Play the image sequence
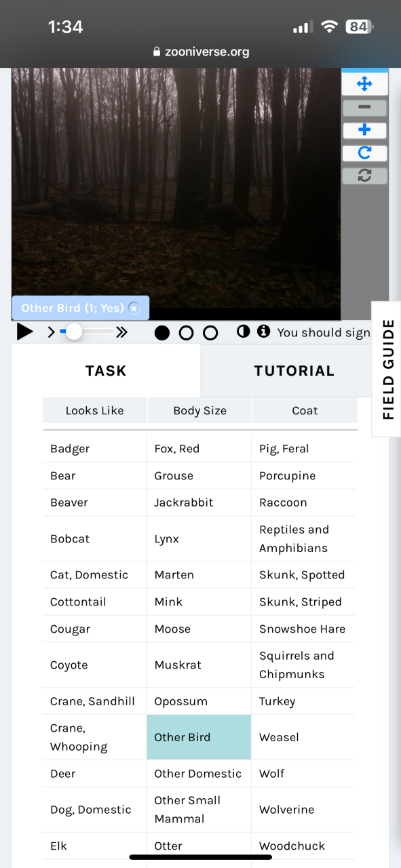The height and width of the screenshot is (868, 401). (x=25, y=332)
